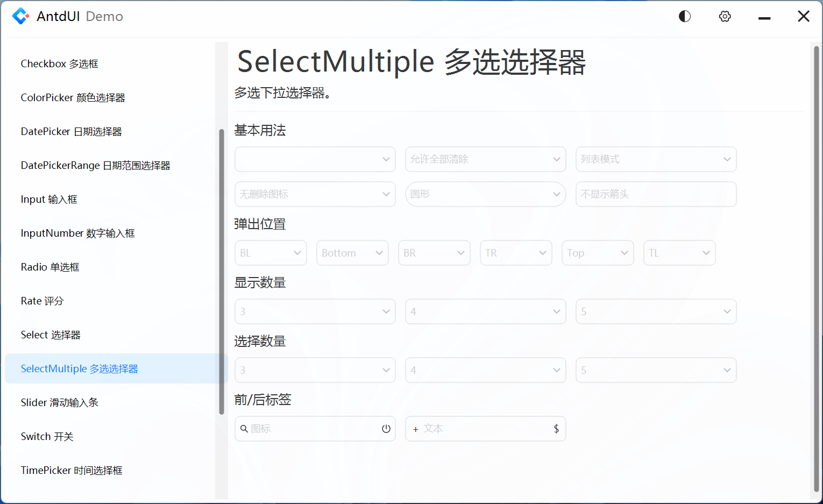Toggle the dark mode contrast icon

[684, 16]
